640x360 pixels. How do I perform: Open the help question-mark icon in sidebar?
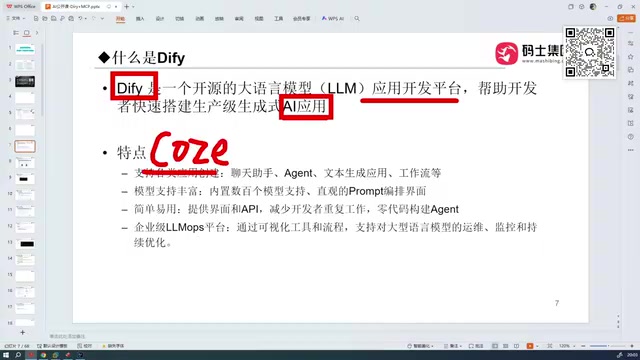pos(631,137)
